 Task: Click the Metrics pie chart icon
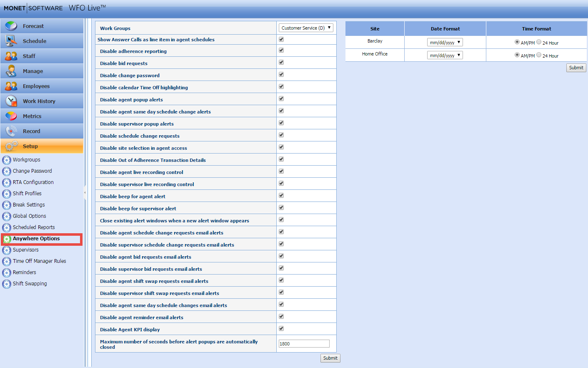[11, 116]
